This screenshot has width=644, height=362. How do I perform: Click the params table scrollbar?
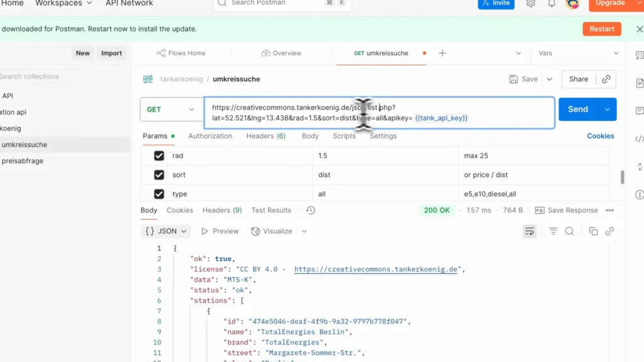[x=622, y=177]
